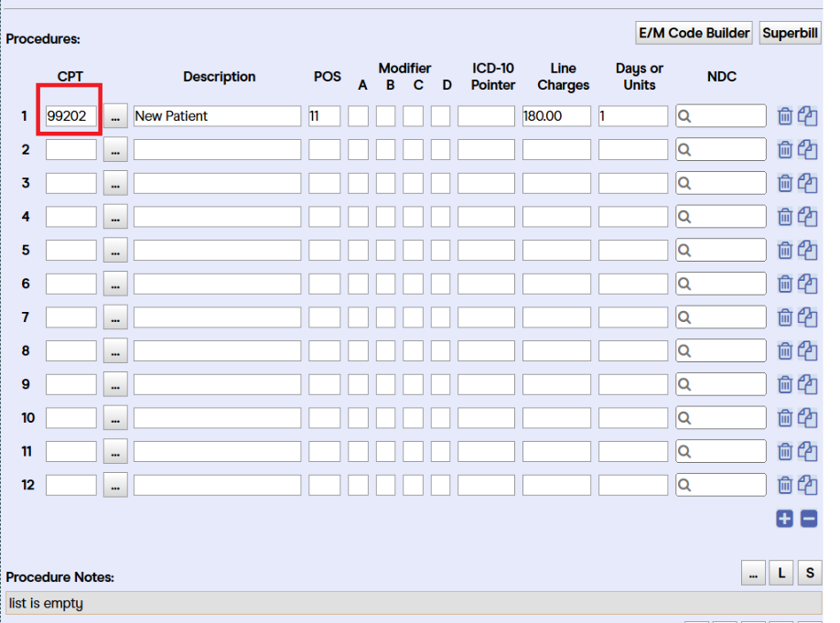
Task: Click Procedure Notes 'list is empty' box
Action: (x=414, y=603)
